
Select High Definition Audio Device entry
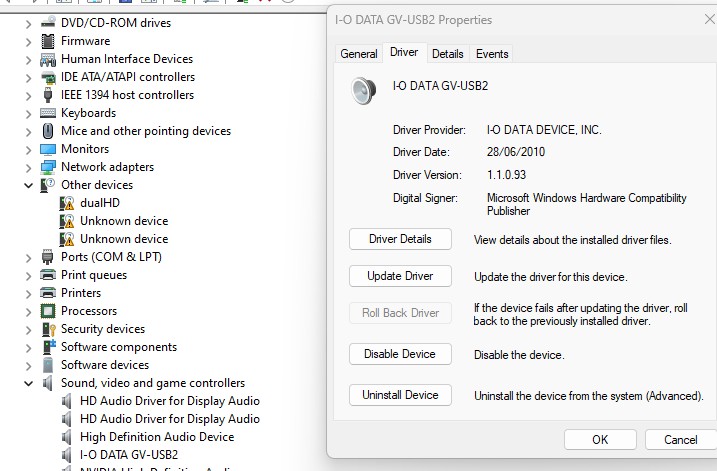click(157, 437)
